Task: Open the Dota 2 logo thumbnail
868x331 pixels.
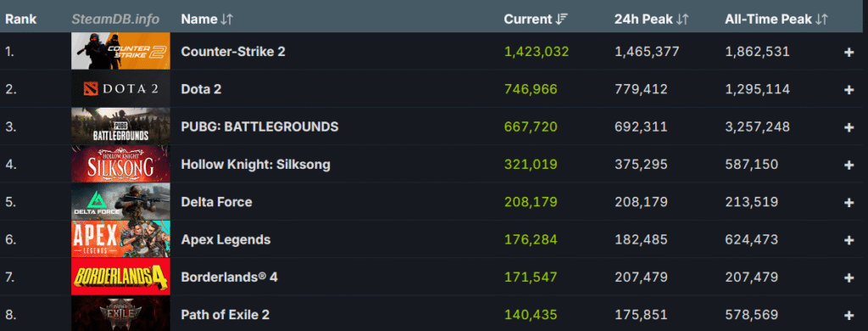Action: coord(120,89)
